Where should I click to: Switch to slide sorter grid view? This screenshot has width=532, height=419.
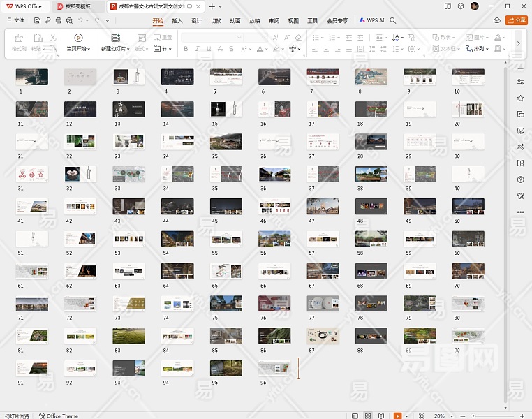tap(368, 416)
